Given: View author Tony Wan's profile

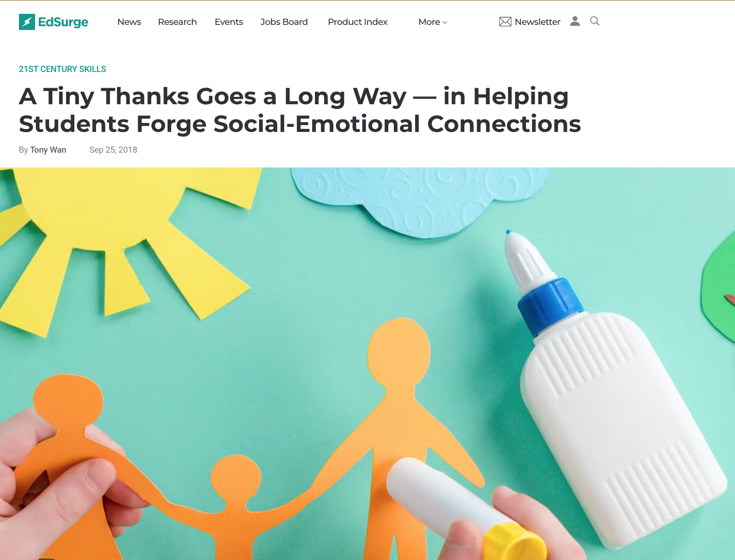Looking at the screenshot, I should click(48, 150).
